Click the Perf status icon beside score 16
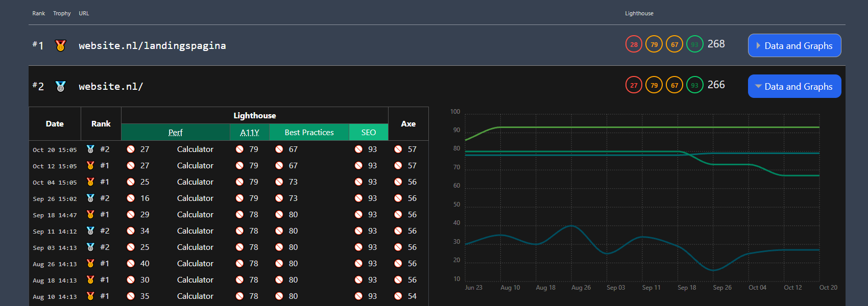Screen dimensions: 868x306 pos(131,198)
